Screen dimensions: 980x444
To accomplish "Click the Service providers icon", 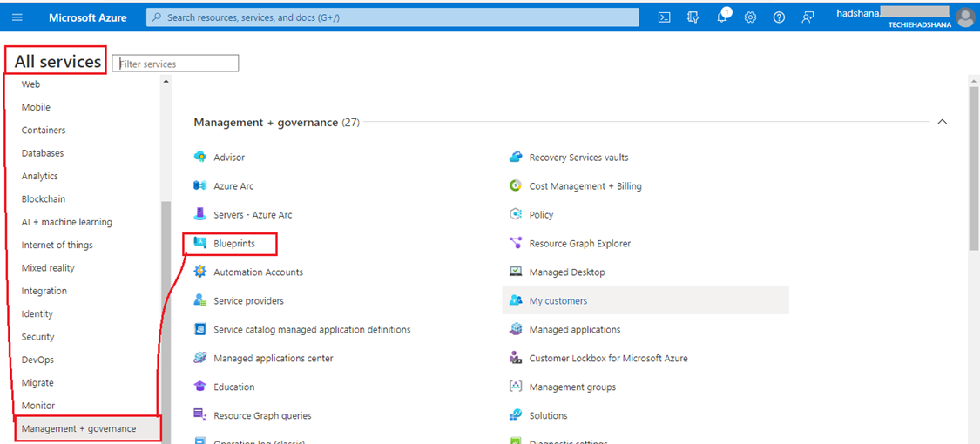I will tap(200, 300).
